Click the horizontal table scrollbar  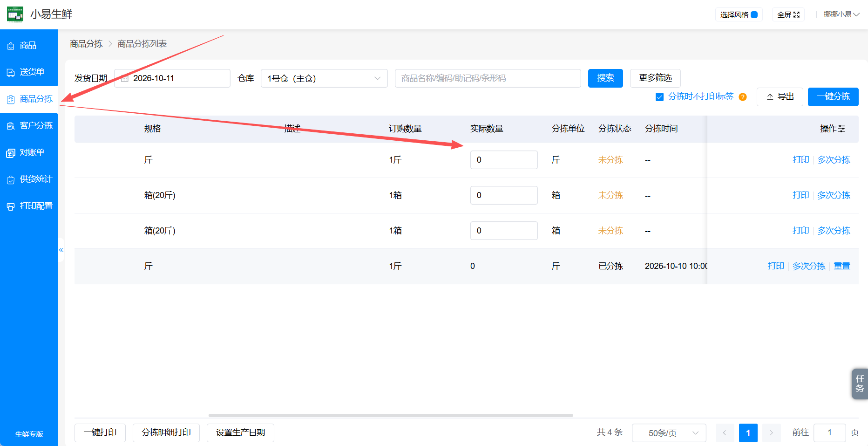tap(391, 415)
